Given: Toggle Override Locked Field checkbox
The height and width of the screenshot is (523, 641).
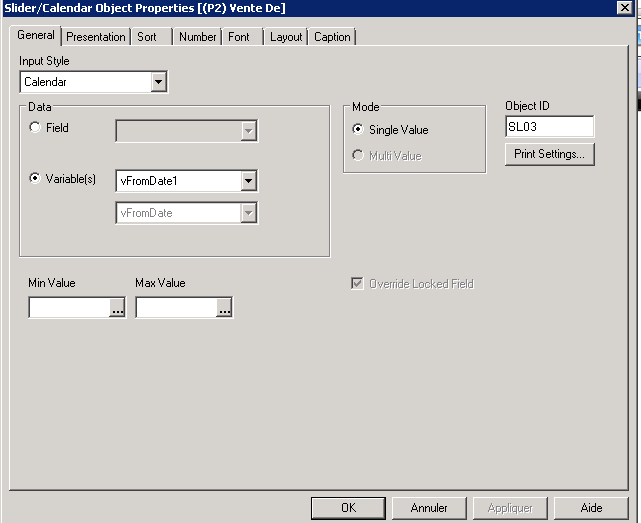Looking at the screenshot, I should 357,283.
